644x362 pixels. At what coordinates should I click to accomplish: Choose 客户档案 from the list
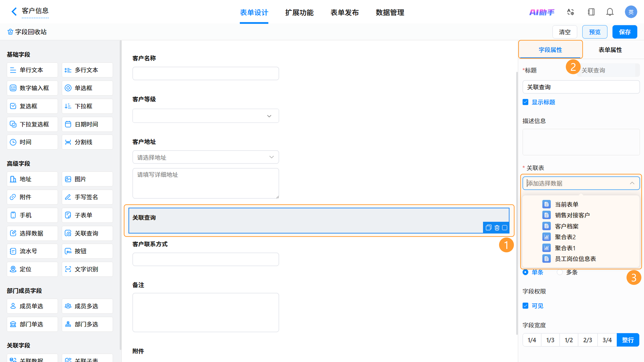click(x=567, y=226)
